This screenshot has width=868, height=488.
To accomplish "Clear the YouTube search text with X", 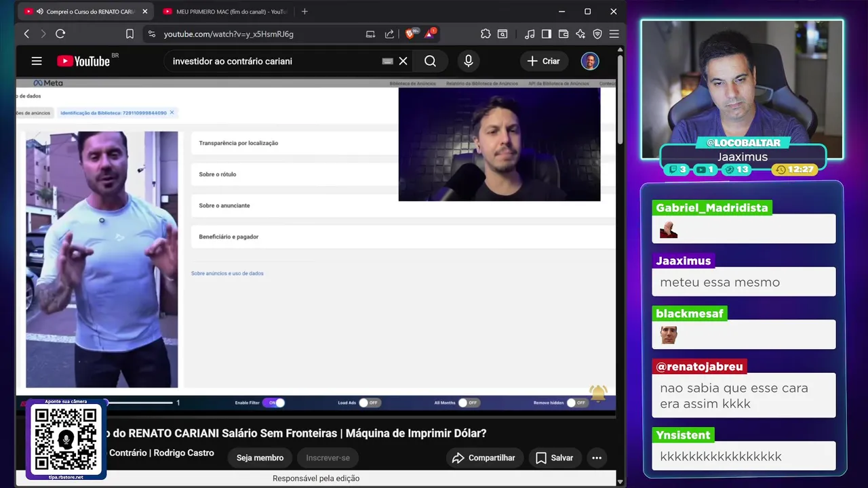I will [403, 61].
